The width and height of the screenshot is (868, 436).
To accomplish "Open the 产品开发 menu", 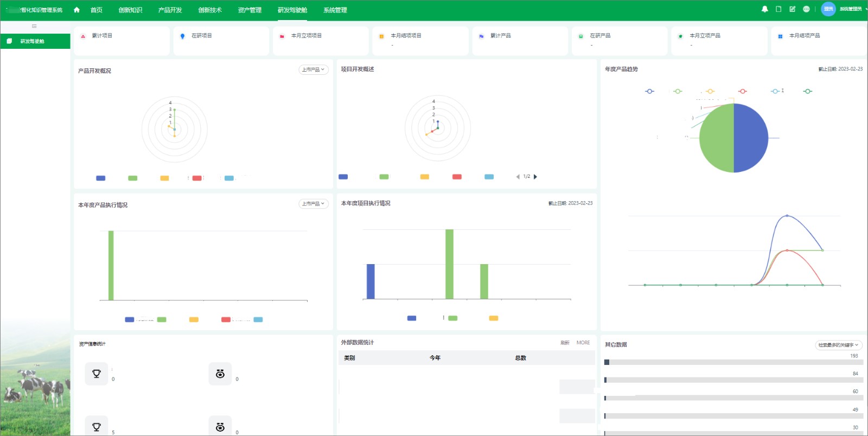I will click(x=170, y=10).
